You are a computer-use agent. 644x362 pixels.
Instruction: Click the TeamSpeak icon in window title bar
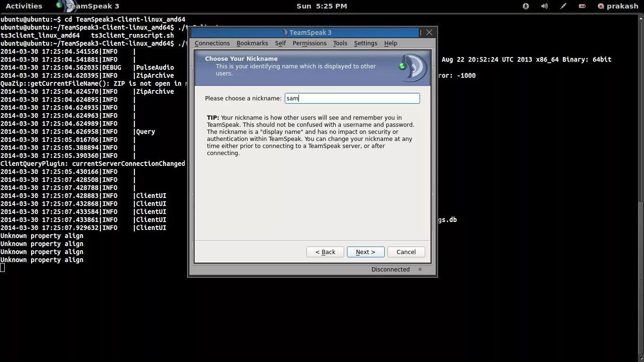(284, 33)
